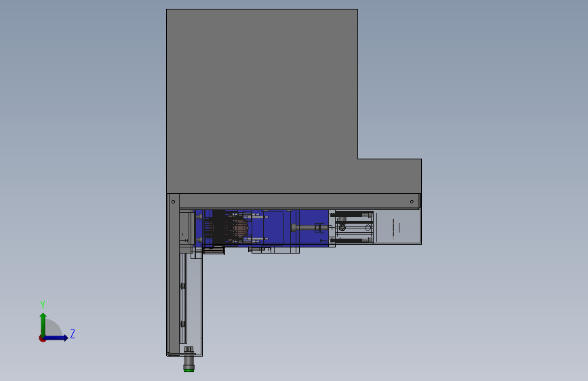Pick the translucent gray box with vertical slots
The image size is (588, 381).
(397, 227)
